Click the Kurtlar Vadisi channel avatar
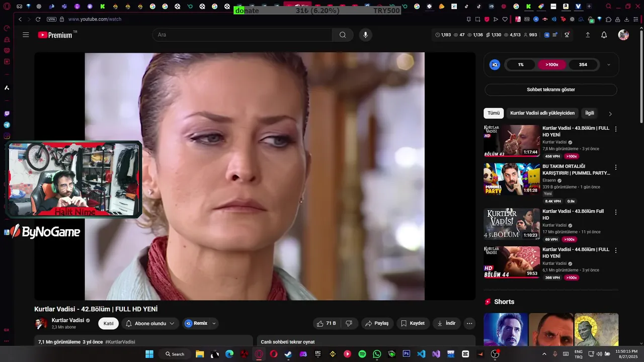 [x=41, y=323]
